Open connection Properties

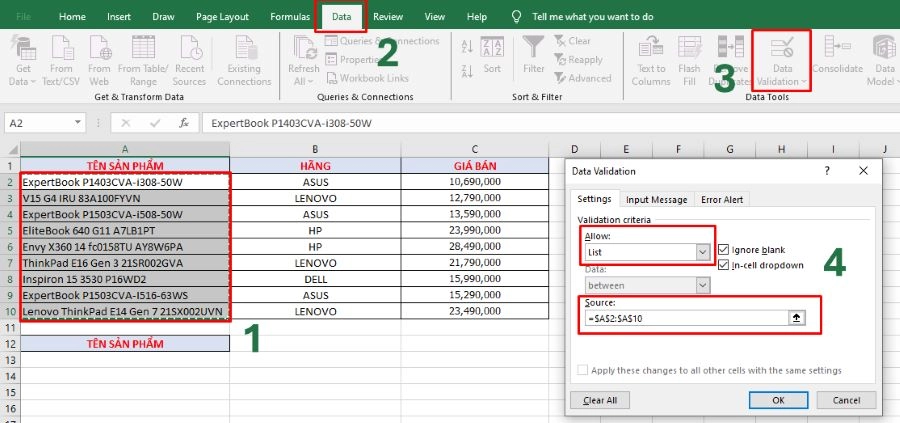tap(352, 59)
